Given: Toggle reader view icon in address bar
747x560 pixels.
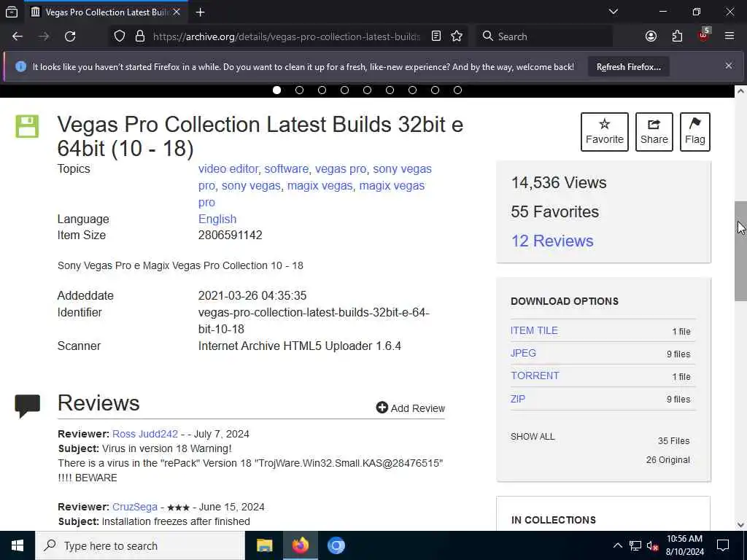Looking at the screenshot, I should (x=436, y=36).
